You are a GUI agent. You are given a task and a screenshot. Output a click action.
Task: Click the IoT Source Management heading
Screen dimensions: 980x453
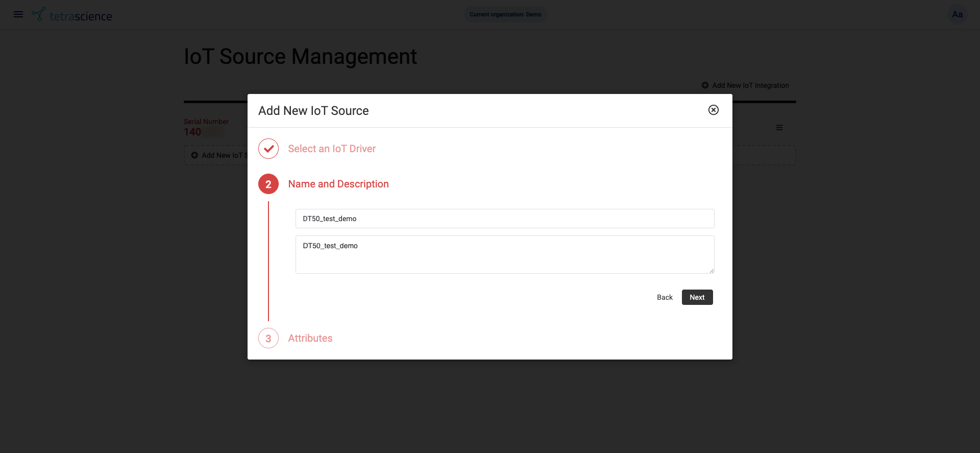tap(300, 56)
